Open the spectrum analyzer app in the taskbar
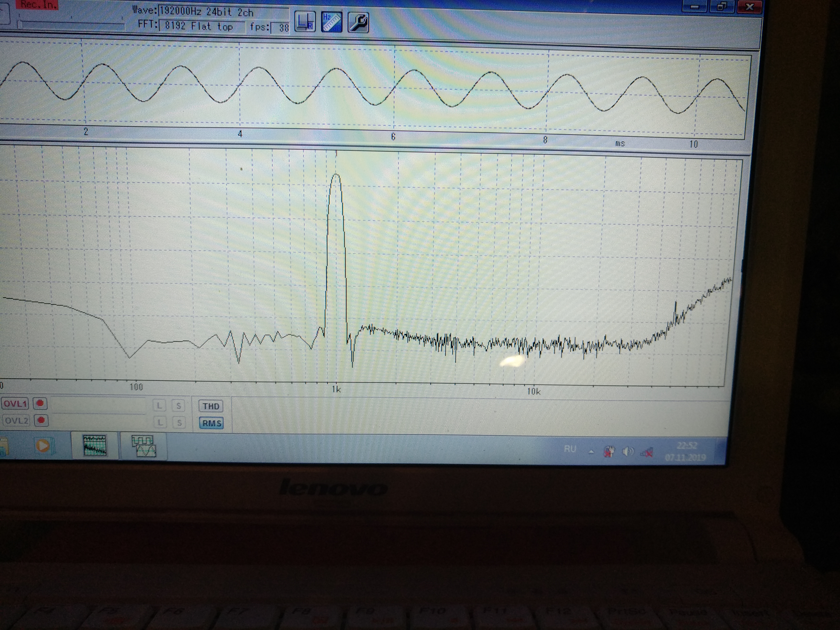 click(x=94, y=445)
